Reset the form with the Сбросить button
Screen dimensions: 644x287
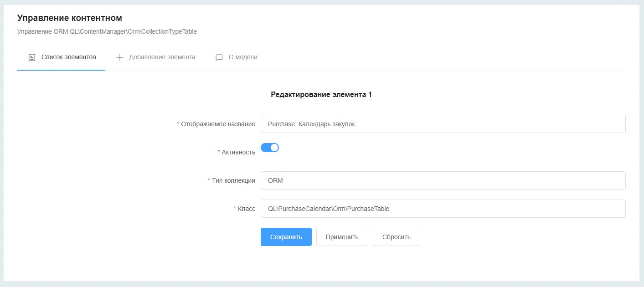(396, 237)
